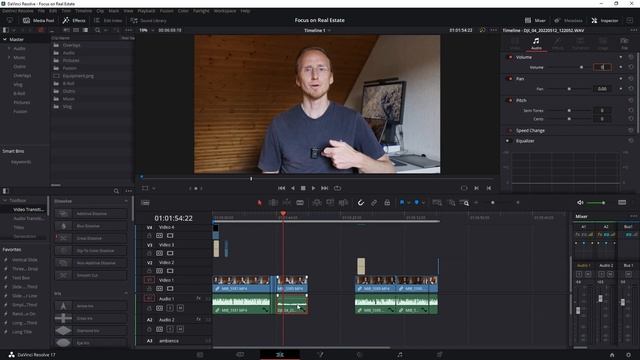Open flag color dropdown arrow
This screenshot has width=640, height=360.
click(409, 203)
